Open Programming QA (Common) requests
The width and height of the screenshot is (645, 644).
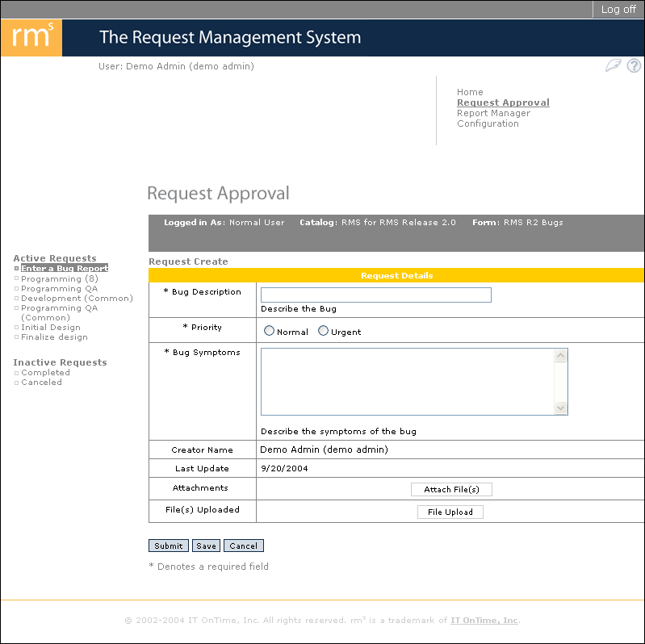[x=59, y=312]
